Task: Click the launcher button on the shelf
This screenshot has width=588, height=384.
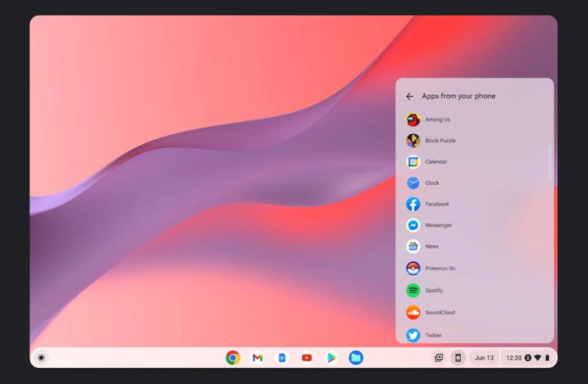Action: tap(41, 358)
